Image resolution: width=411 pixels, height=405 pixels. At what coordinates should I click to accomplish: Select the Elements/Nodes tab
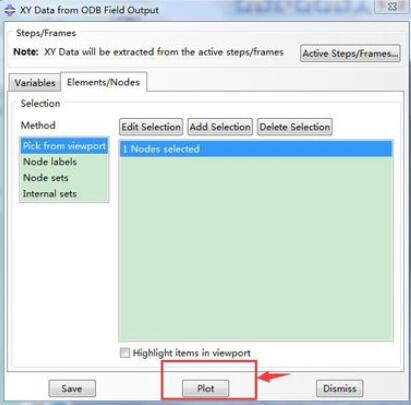point(103,82)
